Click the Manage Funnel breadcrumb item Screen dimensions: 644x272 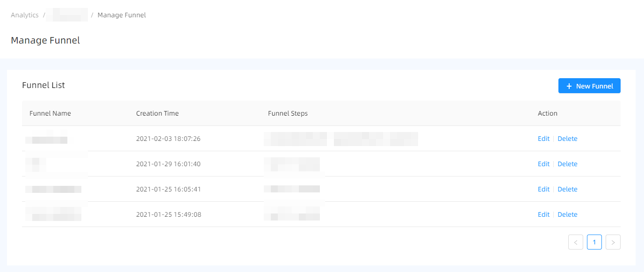pos(122,15)
